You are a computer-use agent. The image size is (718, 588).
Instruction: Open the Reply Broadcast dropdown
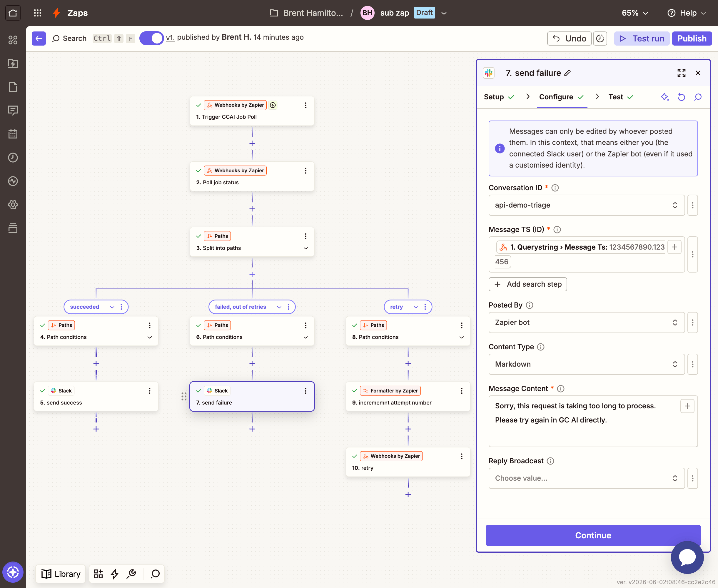[587, 478]
